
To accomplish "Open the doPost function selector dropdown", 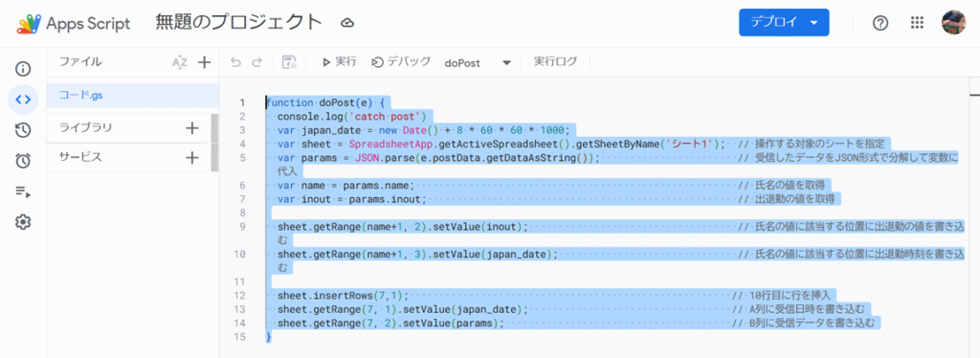I will tap(479, 62).
